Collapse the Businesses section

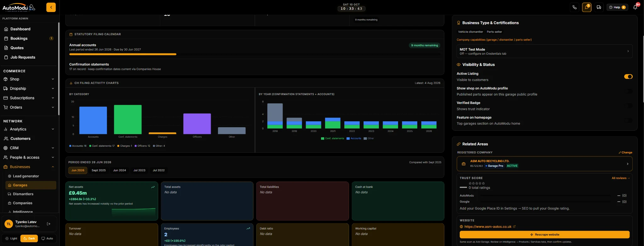click(29, 167)
